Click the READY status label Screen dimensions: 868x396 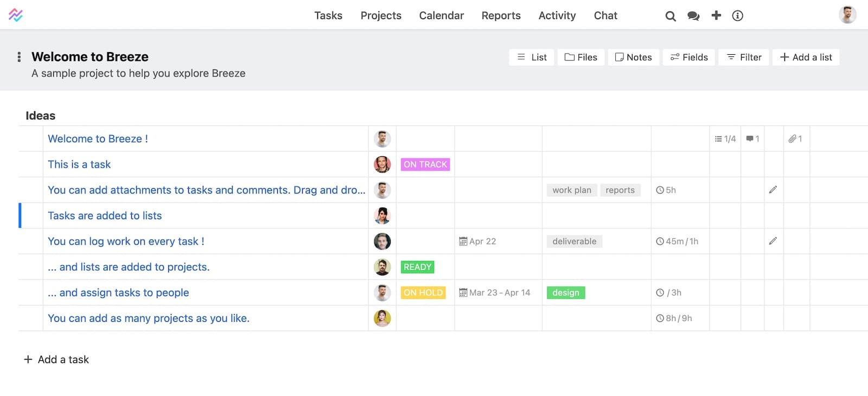(418, 267)
